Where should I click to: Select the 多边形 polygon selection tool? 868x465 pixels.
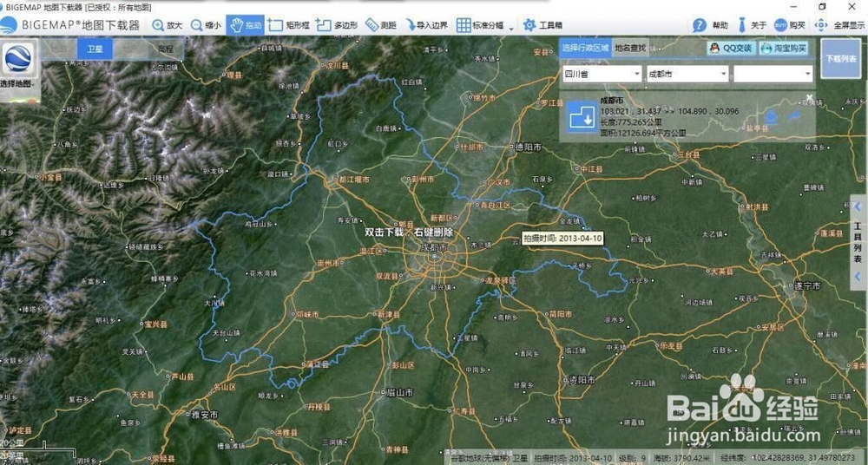click(337, 25)
